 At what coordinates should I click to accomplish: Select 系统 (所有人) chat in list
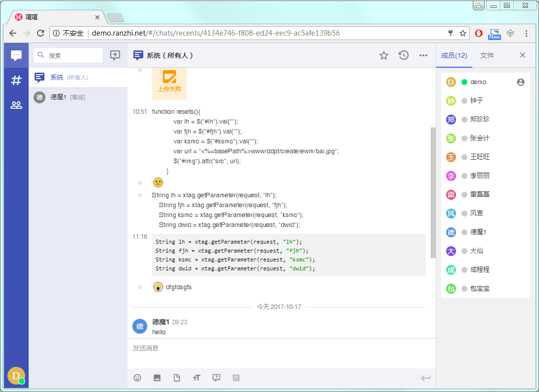[x=78, y=78]
